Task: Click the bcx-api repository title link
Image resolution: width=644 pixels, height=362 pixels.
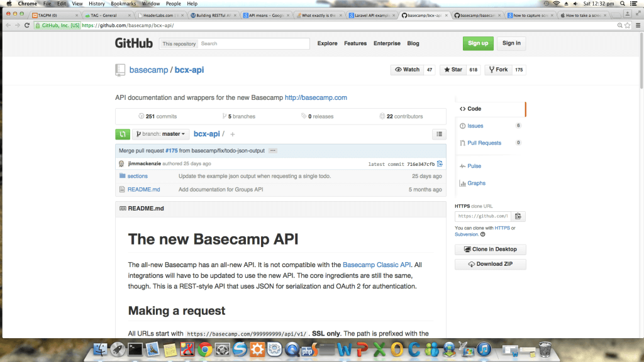Action: click(189, 70)
